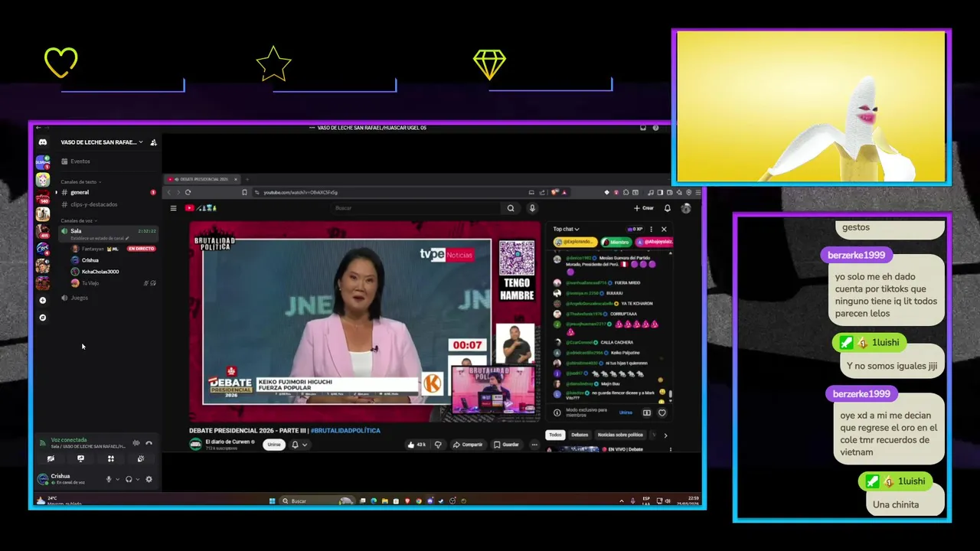Open YouTube notifications bell
Screen dimensions: 980x551
[x=668, y=208]
